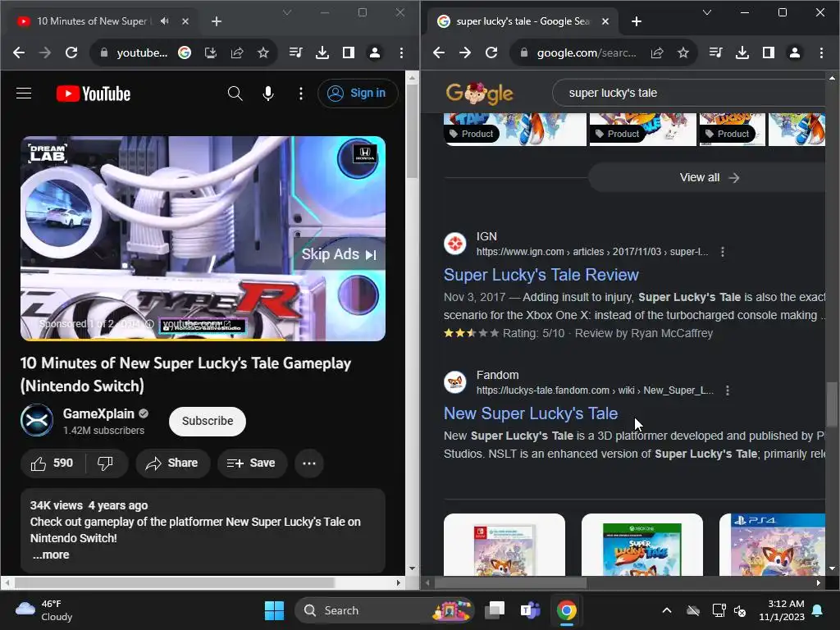Bookmark the YouTube page star
Image resolution: width=840 pixels, height=630 pixels.
click(263, 52)
